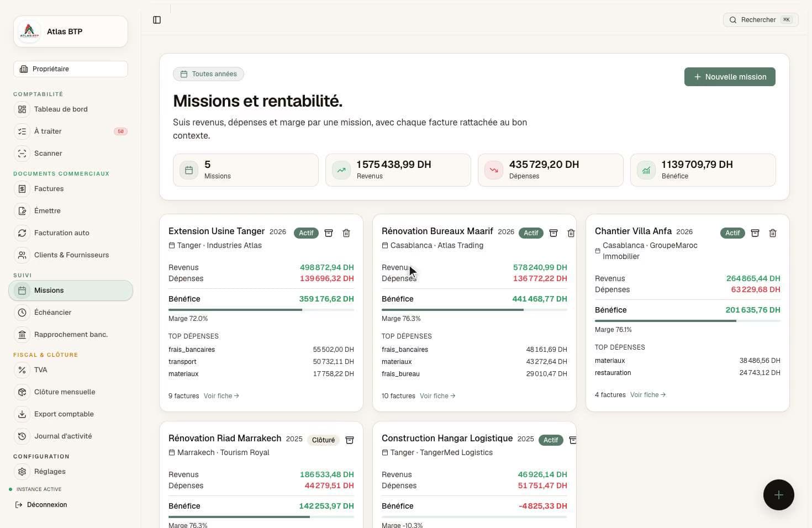The image size is (812, 528).
Task: Click the Marrakech · Tourism Royal subtitle
Action: tap(223, 452)
